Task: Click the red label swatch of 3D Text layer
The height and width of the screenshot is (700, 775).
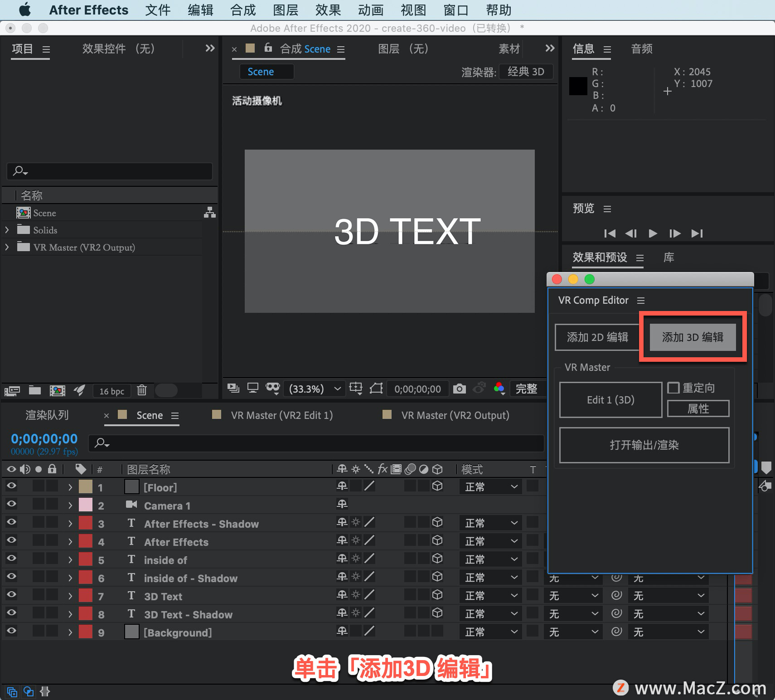Action: [86, 595]
